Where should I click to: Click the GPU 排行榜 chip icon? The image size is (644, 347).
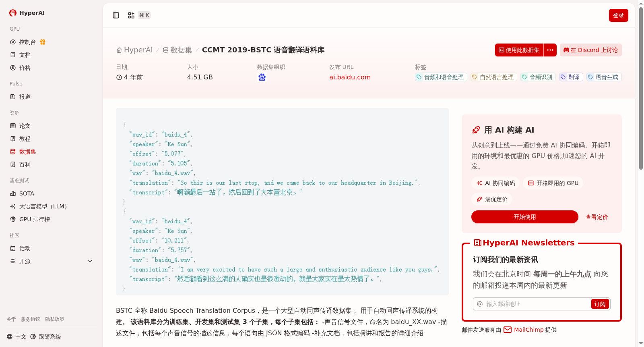click(x=13, y=219)
